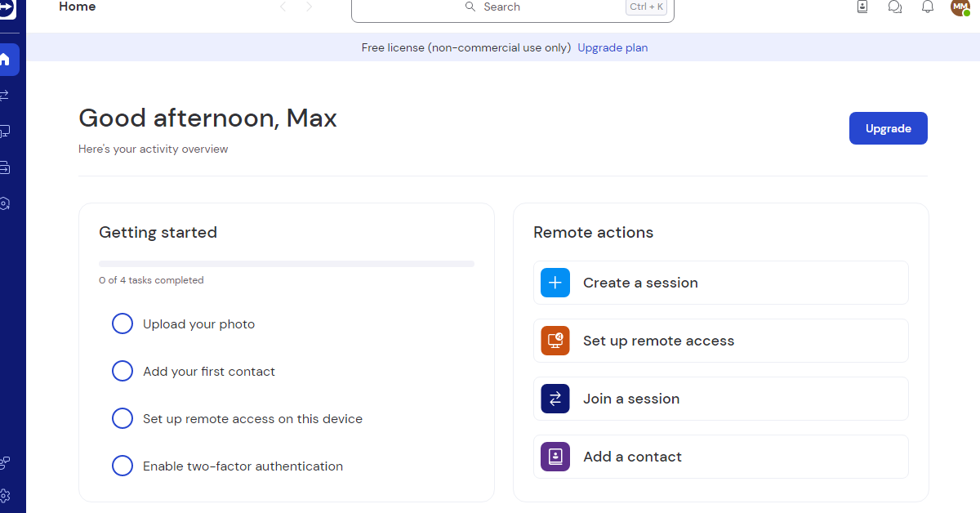Click the MM profile avatar
Image resolution: width=980 pixels, height=513 pixels.
[x=960, y=7]
